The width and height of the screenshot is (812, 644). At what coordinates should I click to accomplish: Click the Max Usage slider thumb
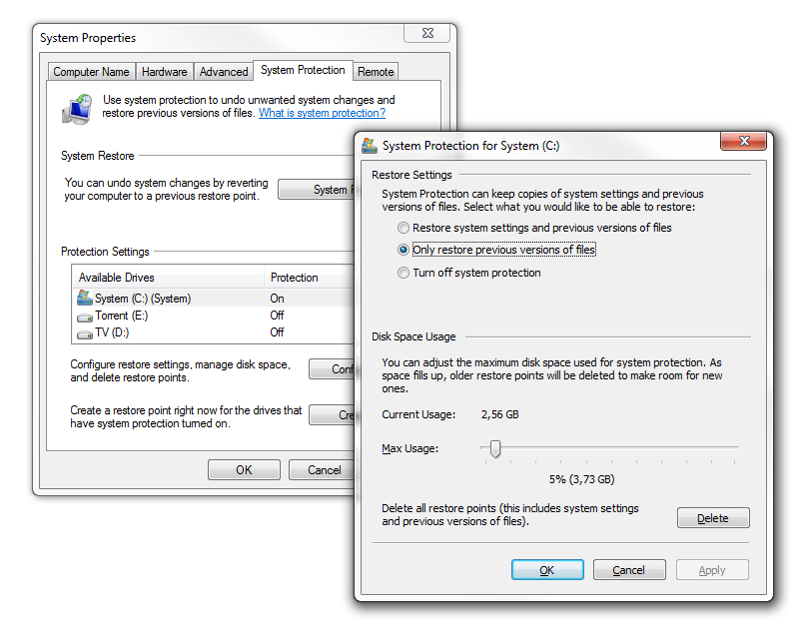pos(494,449)
